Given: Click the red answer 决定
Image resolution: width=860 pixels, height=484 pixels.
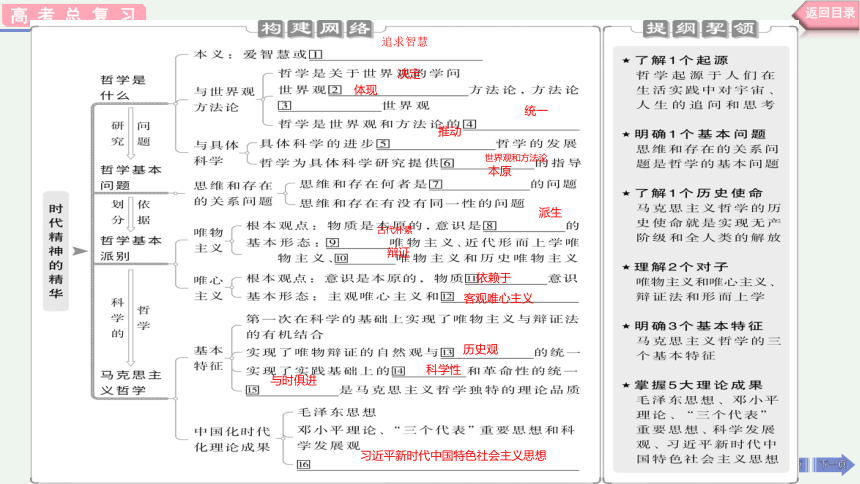Looking at the screenshot, I should 409,74.
